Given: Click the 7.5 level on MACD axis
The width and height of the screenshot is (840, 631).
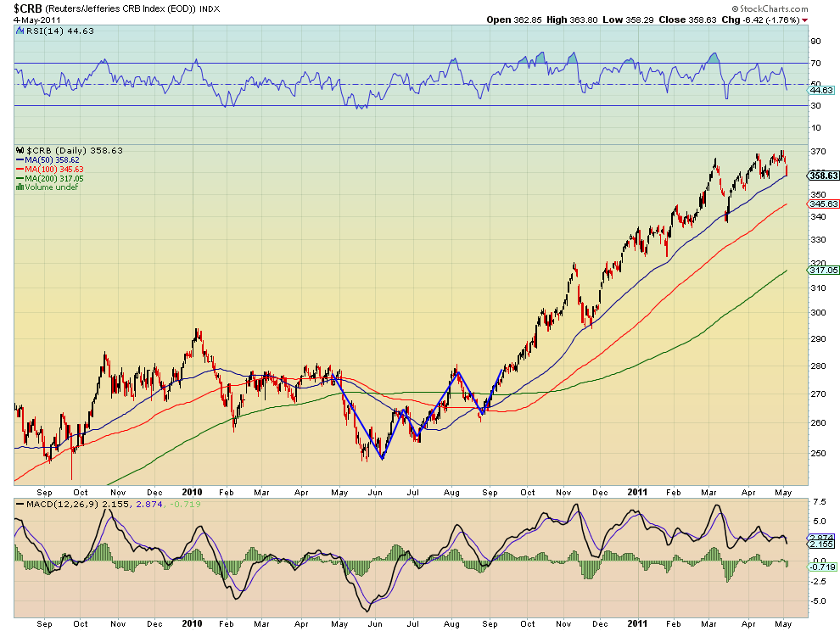Looking at the screenshot, I should (819, 502).
